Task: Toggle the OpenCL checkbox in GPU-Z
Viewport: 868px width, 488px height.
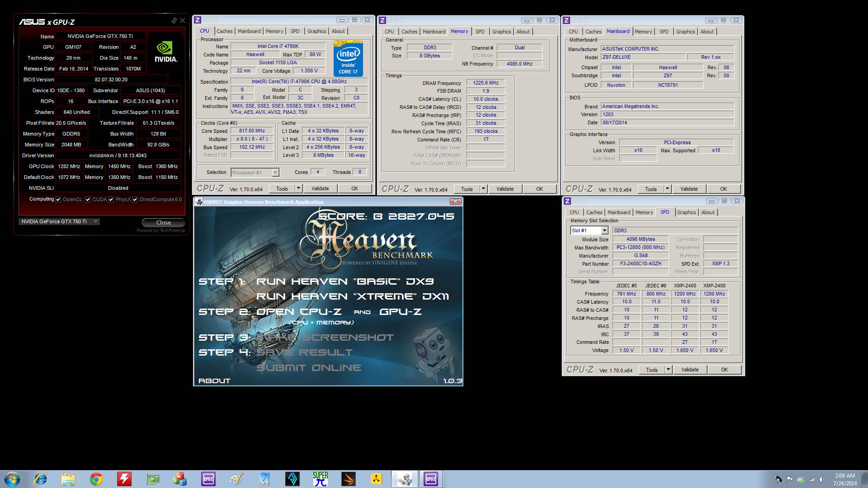Action: coord(58,199)
